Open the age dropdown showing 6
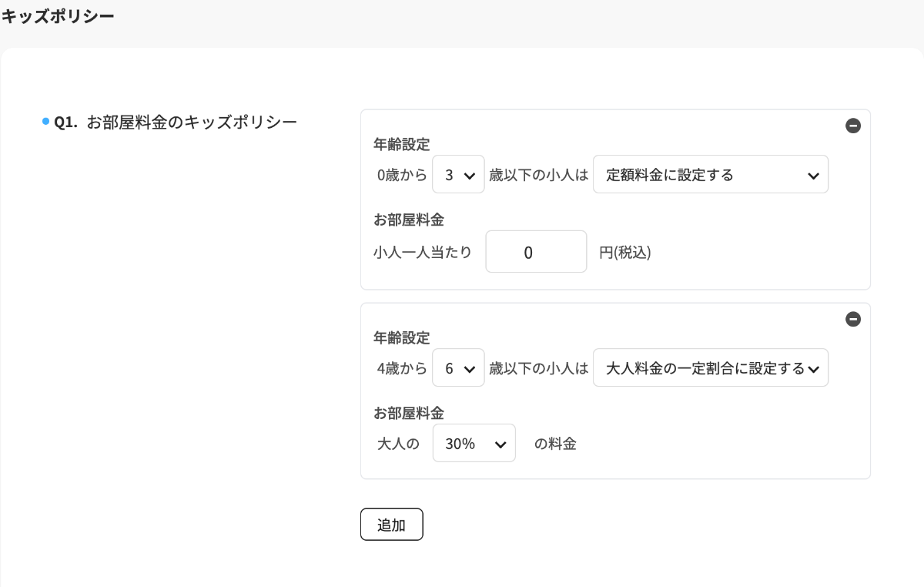 (458, 368)
